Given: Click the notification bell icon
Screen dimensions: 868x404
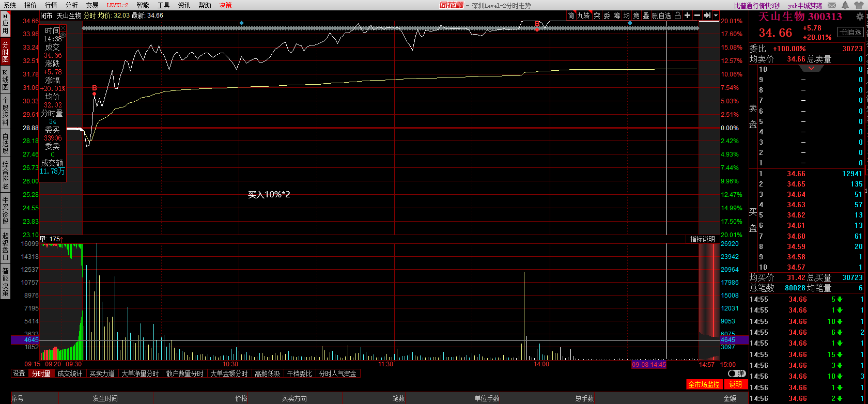Looking at the screenshot, I should 845,5.
